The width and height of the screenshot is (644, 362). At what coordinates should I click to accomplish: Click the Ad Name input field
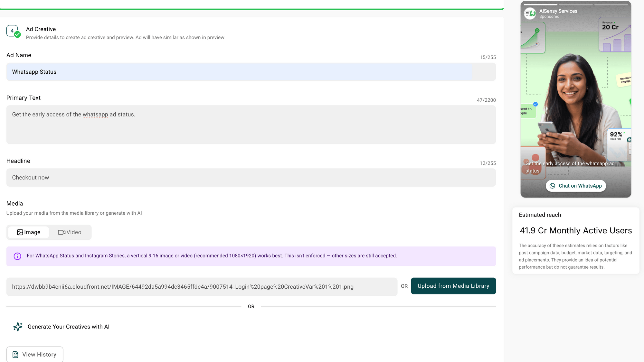pos(251,72)
